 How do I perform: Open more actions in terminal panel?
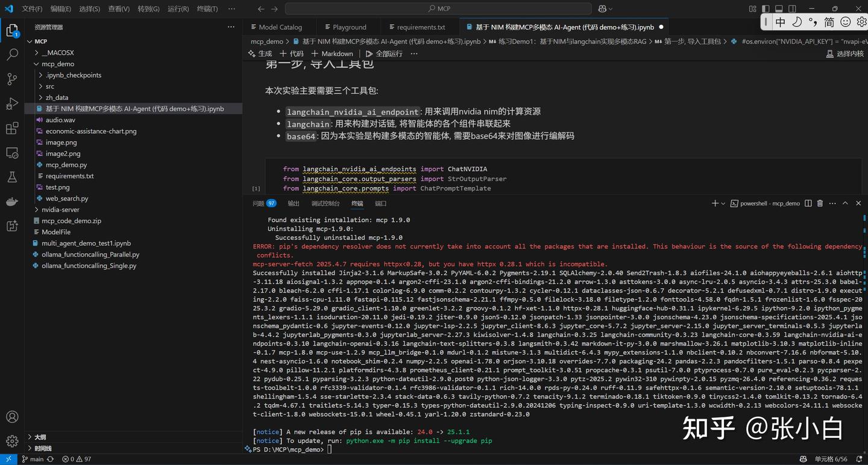click(x=832, y=204)
